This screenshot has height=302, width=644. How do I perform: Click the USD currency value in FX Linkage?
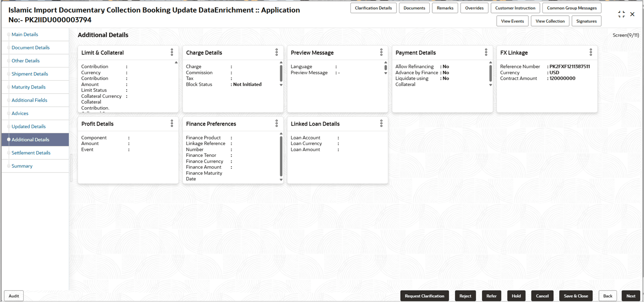click(554, 73)
